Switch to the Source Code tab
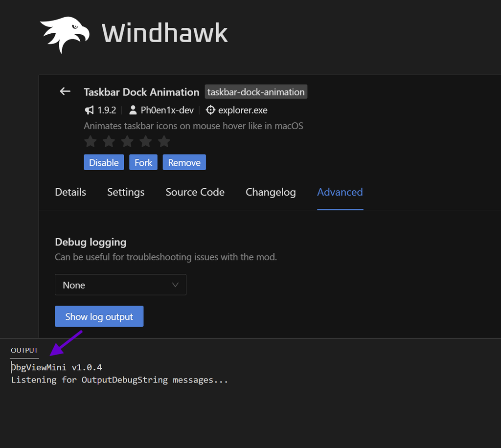Viewport: 501px width, 448px height. (195, 192)
